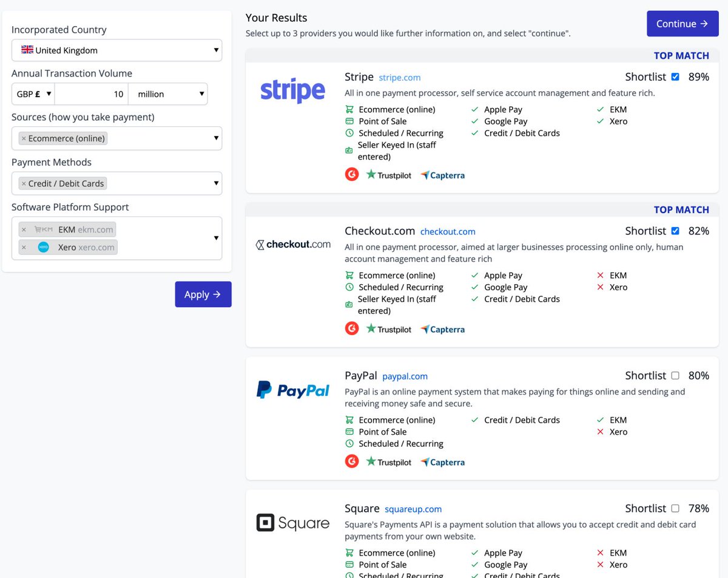
Task: Click the TOP MATCH label above Checkout.com
Action: pyautogui.click(x=681, y=210)
